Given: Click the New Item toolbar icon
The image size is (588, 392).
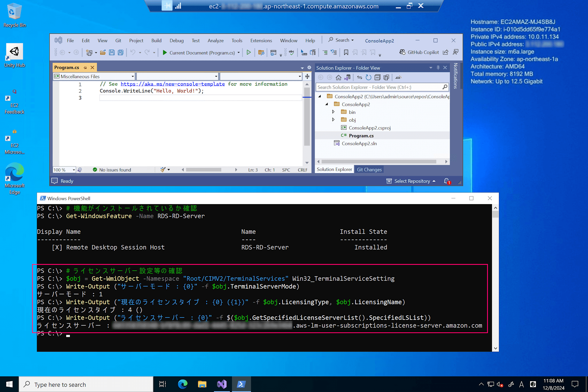Looking at the screenshot, I should click(89, 53).
